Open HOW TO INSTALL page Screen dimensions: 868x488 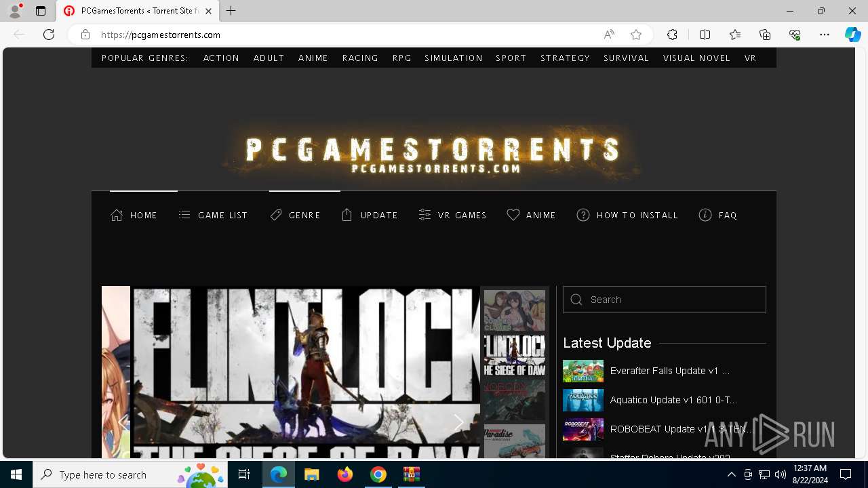pyautogui.click(x=627, y=215)
